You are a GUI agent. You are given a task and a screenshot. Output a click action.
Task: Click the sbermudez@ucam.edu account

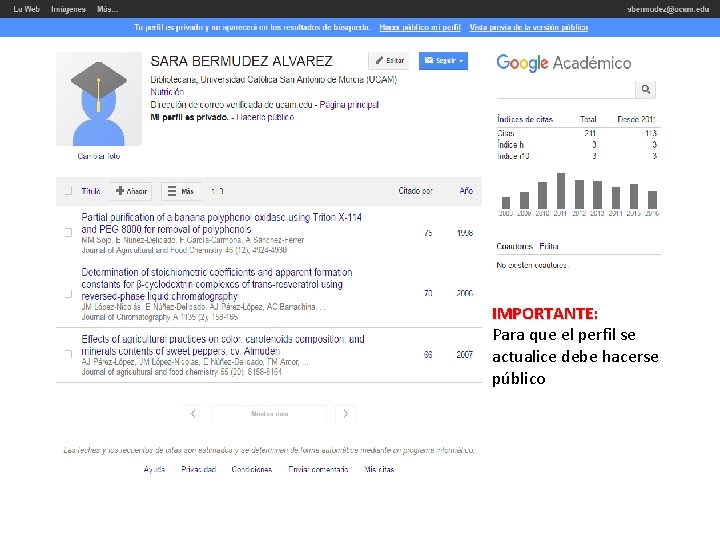668,9
